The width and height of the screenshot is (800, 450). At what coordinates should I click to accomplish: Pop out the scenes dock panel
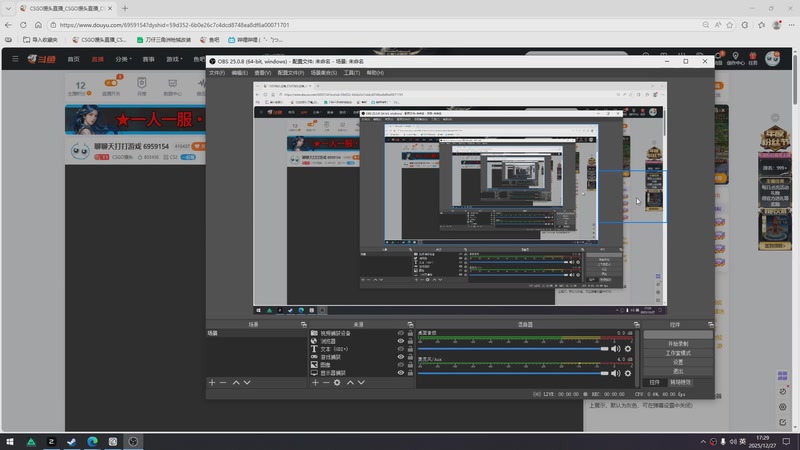click(x=304, y=324)
